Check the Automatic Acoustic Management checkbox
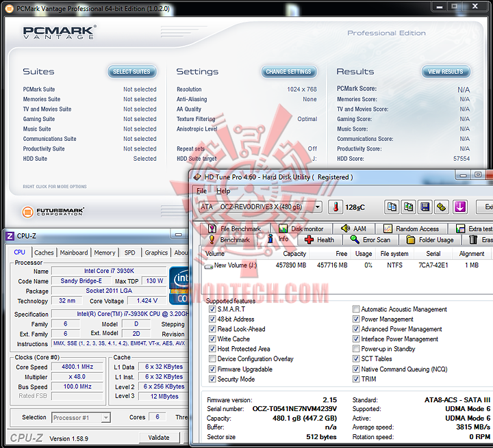 (x=356, y=309)
